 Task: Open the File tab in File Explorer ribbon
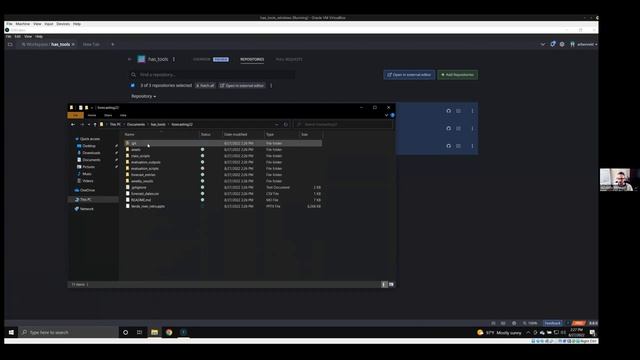[x=75, y=116]
